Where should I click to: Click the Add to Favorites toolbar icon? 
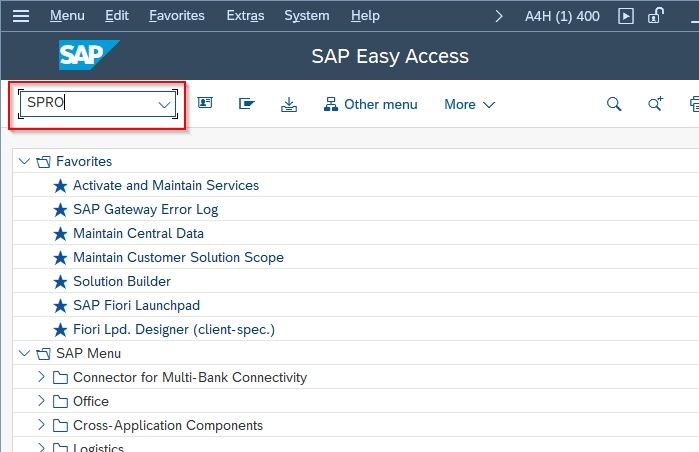pyautogui.click(x=247, y=104)
